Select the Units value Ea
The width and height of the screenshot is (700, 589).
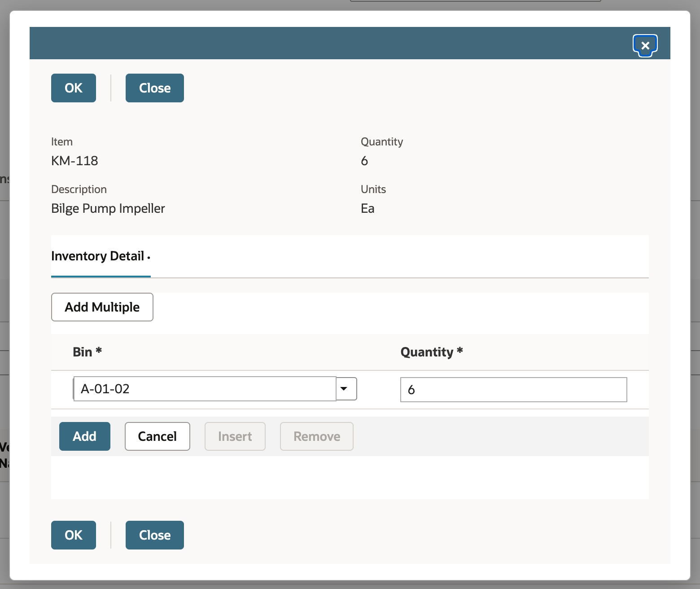click(x=367, y=208)
